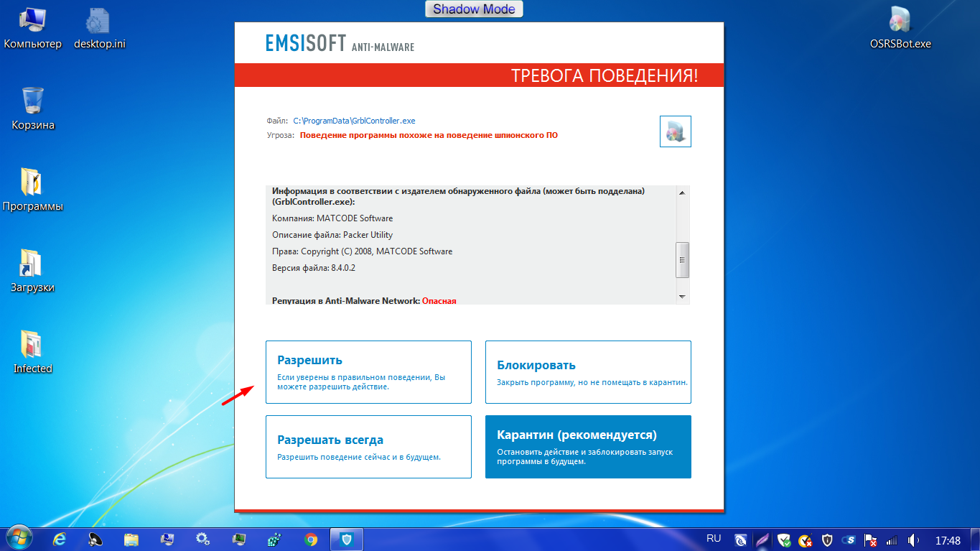Click the 'Права: Copyright (C) 2008' line
This screenshot has width=980, height=551.
pos(362,251)
